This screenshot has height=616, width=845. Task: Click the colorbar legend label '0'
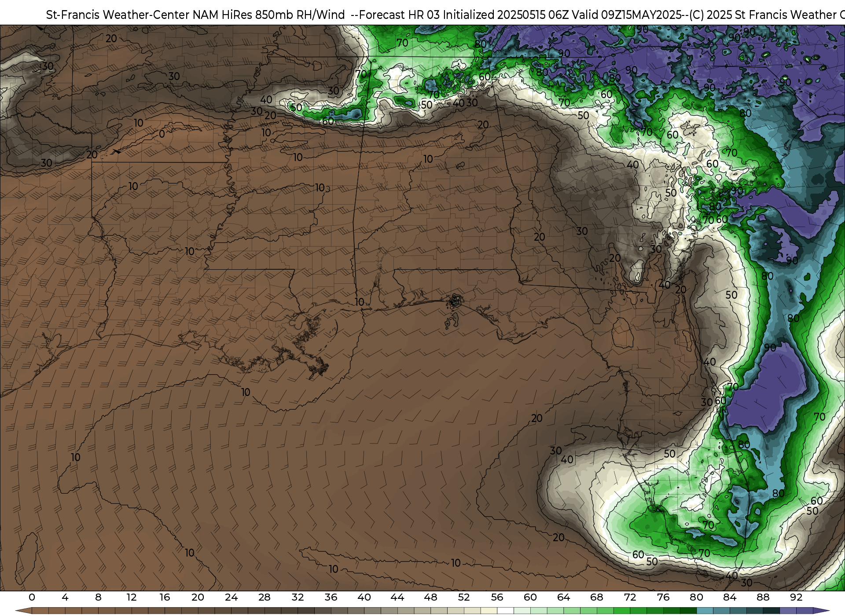(x=32, y=597)
